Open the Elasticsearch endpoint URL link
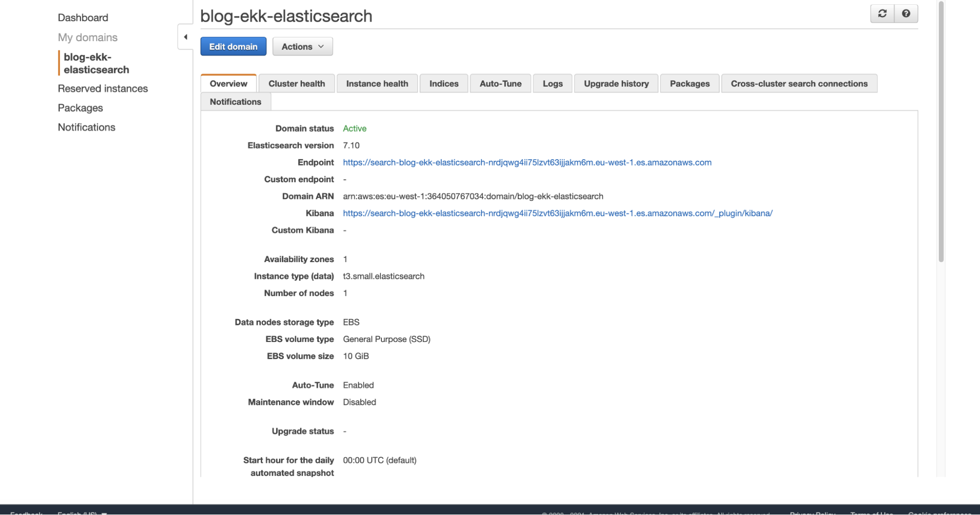Image resolution: width=980 pixels, height=515 pixels. 527,163
